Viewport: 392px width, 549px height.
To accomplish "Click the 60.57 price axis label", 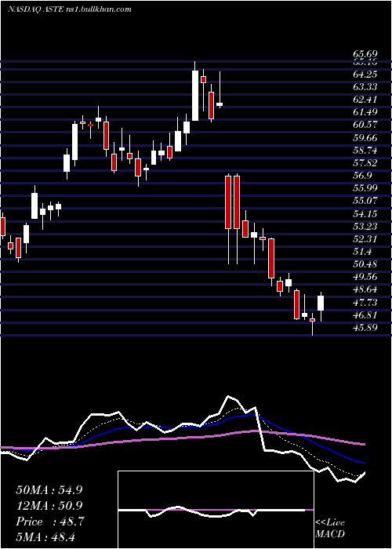I will point(365,125).
